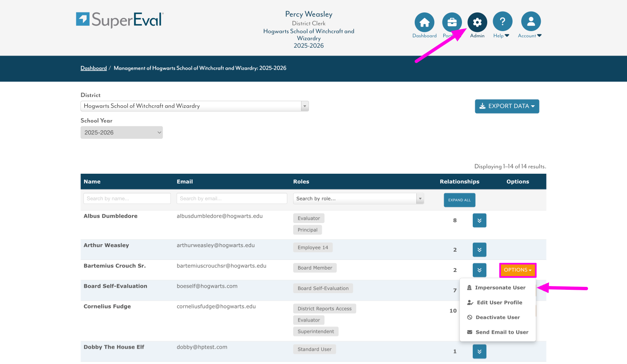Click the Send Email envelope icon
The width and height of the screenshot is (627, 364).
(470, 332)
